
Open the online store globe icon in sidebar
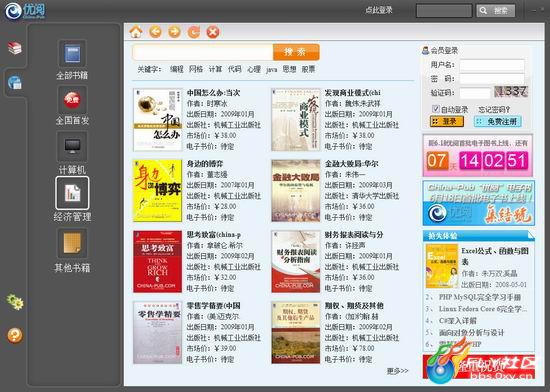click(x=15, y=83)
